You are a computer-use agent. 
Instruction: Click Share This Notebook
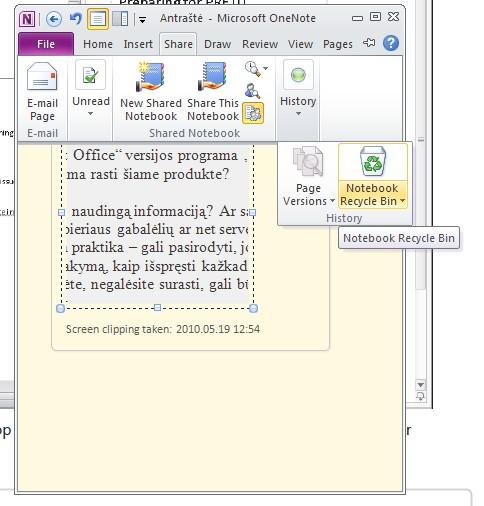[x=213, y=92]
